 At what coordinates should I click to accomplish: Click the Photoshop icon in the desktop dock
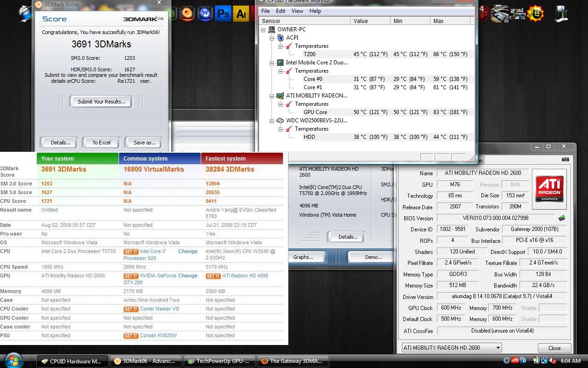point(223,14)
